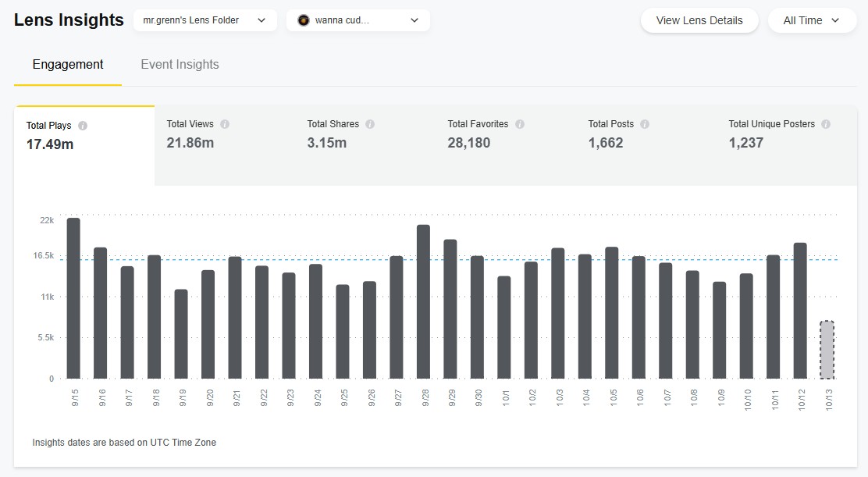
Task: Click the 9/15 bar in the chart
Action: (x=73, y=298)
